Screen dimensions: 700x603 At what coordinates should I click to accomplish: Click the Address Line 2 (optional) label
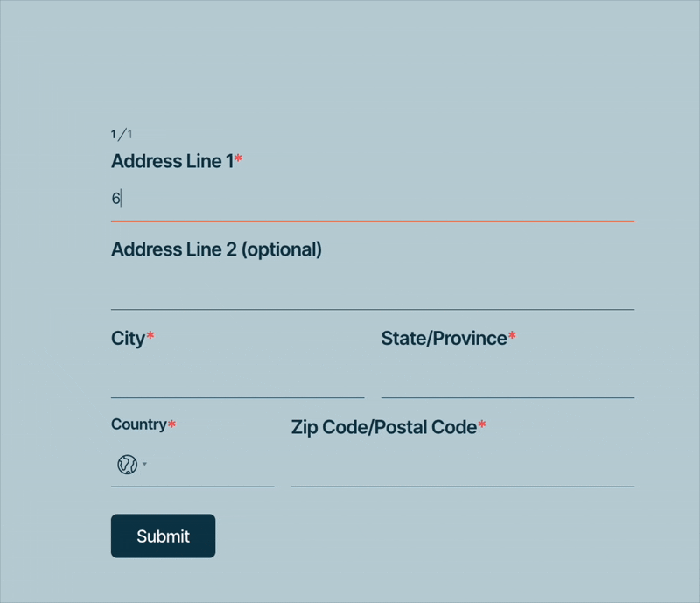216,249
